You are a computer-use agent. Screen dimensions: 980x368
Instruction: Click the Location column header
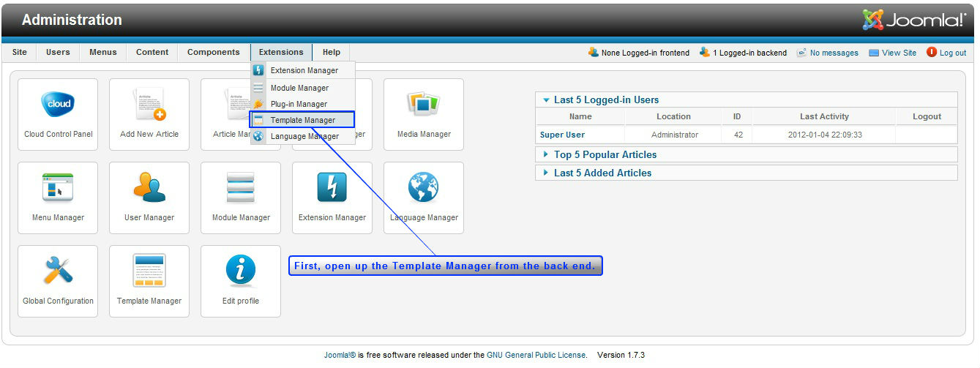tap(673, 116)
